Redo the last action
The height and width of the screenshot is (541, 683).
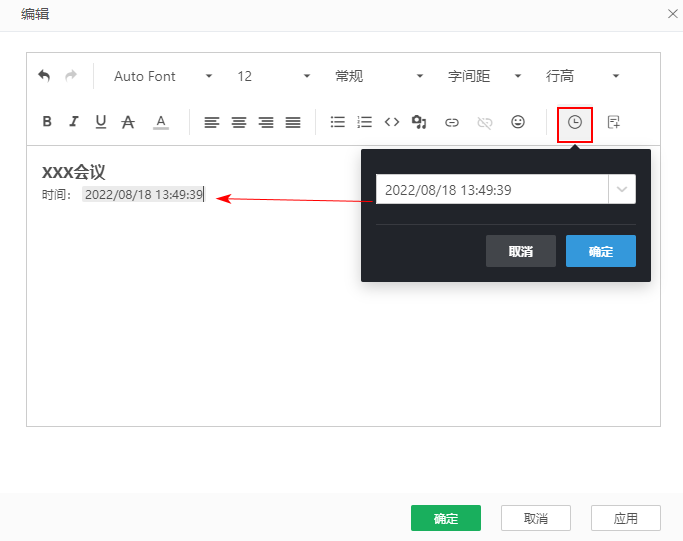pyautogui.click(x=71, y=76)
